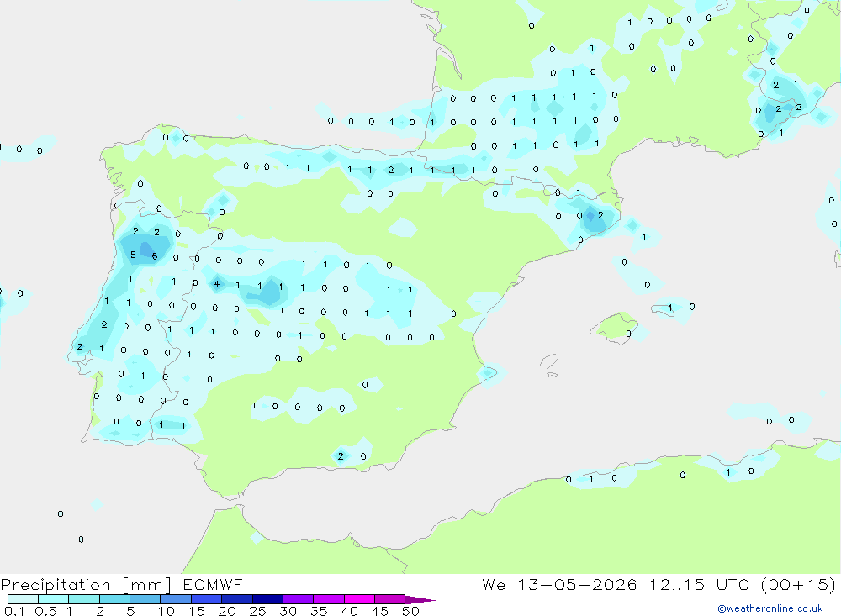This screenshot has width=841, height=616.
Task: Click the above-50 mm legend arrow tip
Action: (420, 600)
